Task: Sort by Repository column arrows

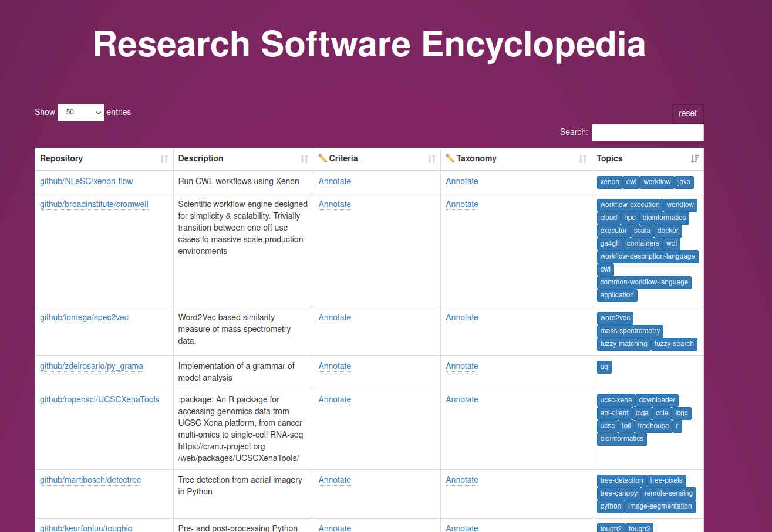Action: tap(164, 159)
